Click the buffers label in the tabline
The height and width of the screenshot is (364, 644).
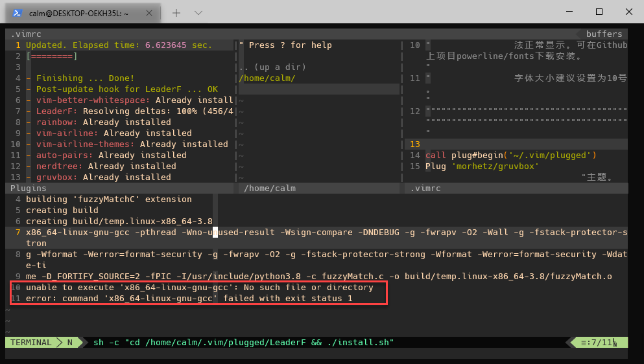pos(603,34)
